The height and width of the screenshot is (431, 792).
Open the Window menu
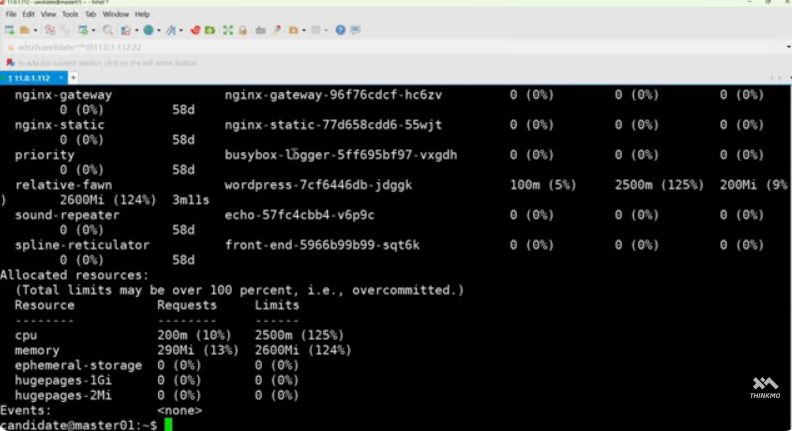[115, 15]
